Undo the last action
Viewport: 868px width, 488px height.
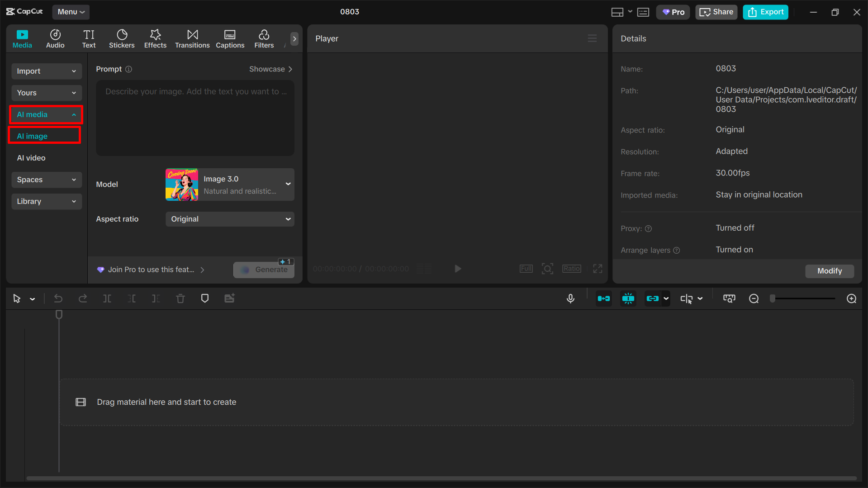point(58,298)
